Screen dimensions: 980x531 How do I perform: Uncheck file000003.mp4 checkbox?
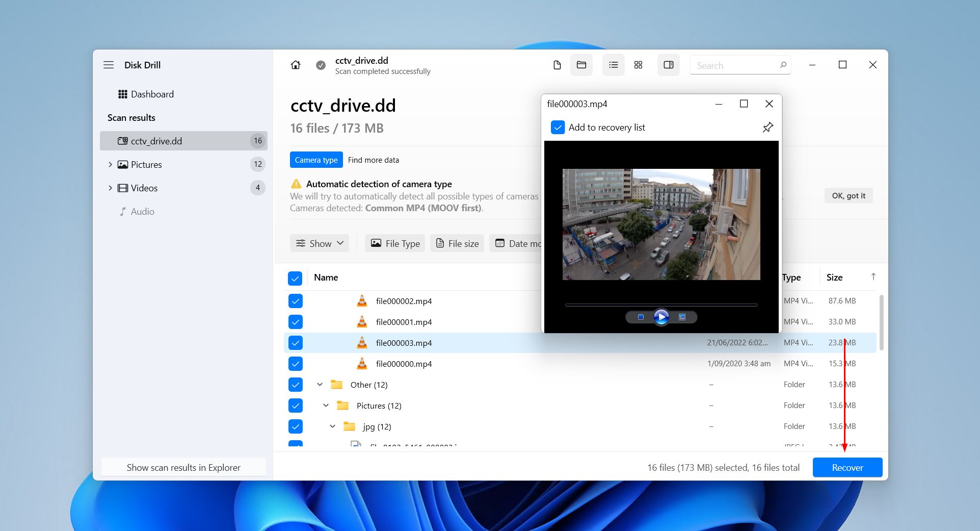coord(296,343)
